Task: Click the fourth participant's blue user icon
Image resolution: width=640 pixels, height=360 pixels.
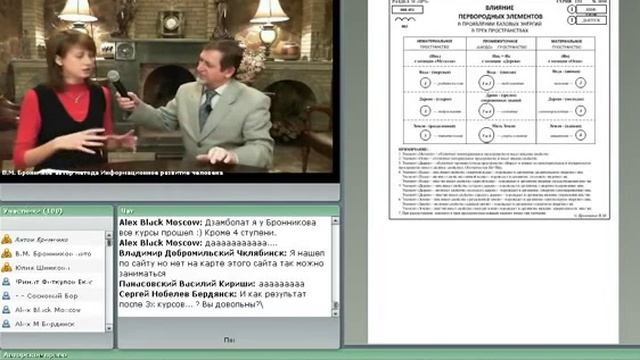Action: coord(6,282)
